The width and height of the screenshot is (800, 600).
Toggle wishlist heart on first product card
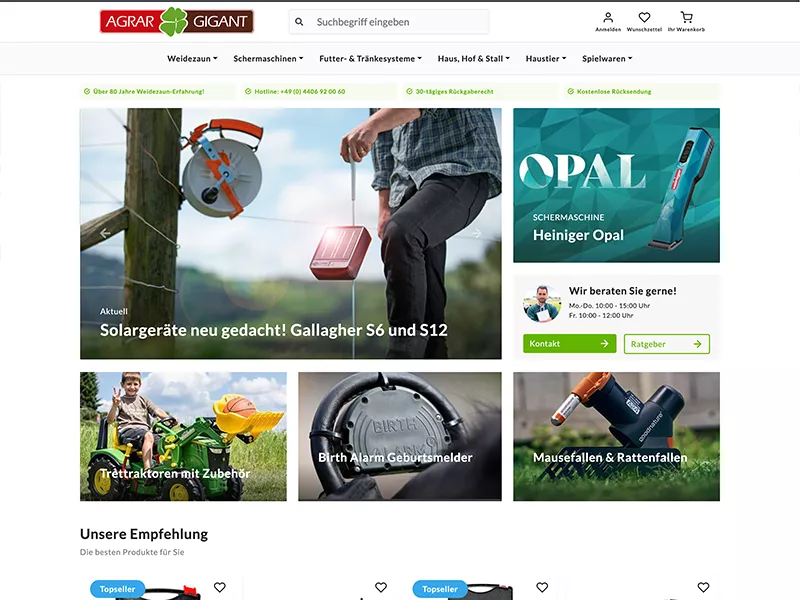point(220,587)
